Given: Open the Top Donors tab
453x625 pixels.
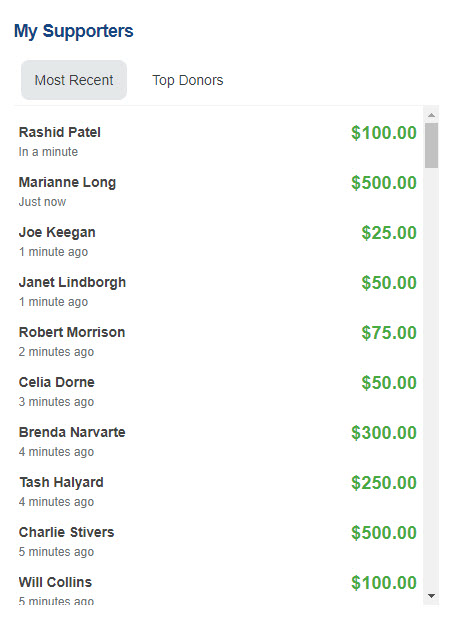Looking at the screenshot, I should (x=187, y=80).
